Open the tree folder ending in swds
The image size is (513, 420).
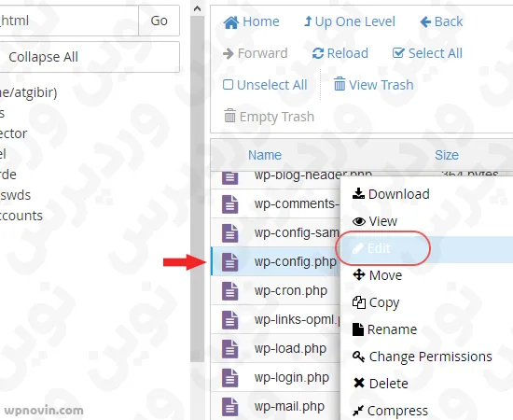point(15,195)
